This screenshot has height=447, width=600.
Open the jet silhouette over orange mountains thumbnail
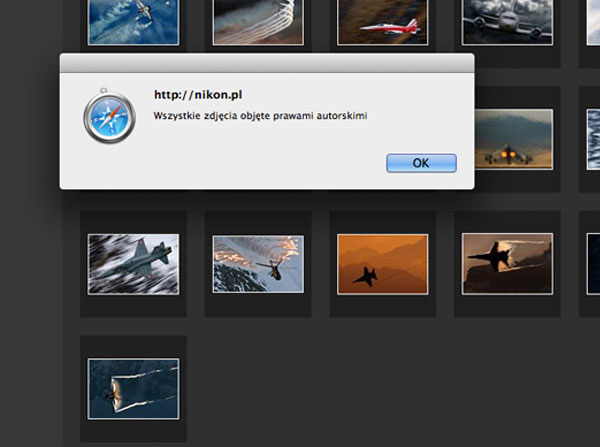pyautogui.click(x=383, y=264)
